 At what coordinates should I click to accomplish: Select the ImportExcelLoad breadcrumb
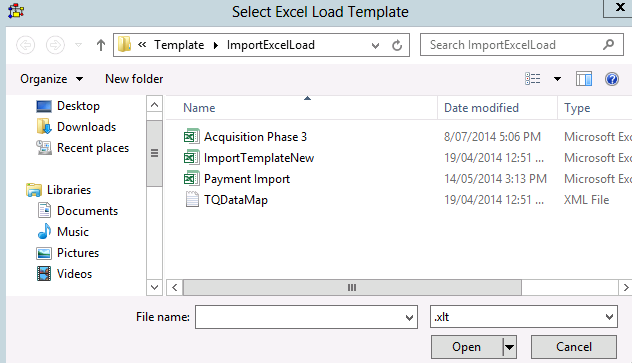click(270, 45)
